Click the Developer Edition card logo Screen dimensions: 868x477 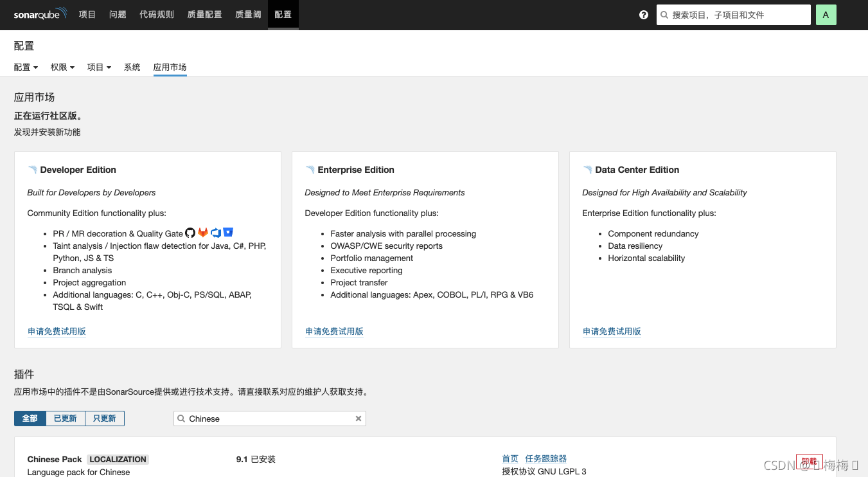(x=32, y=170)
